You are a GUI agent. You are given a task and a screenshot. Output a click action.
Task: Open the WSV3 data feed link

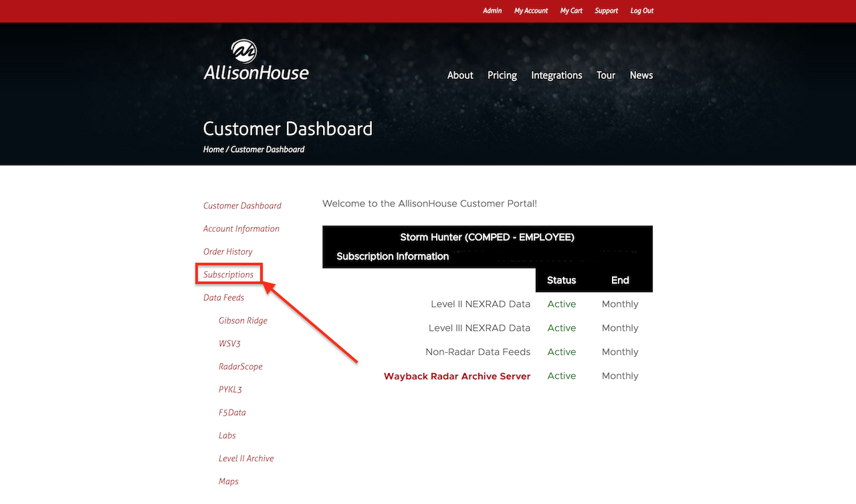coord(229,344)
